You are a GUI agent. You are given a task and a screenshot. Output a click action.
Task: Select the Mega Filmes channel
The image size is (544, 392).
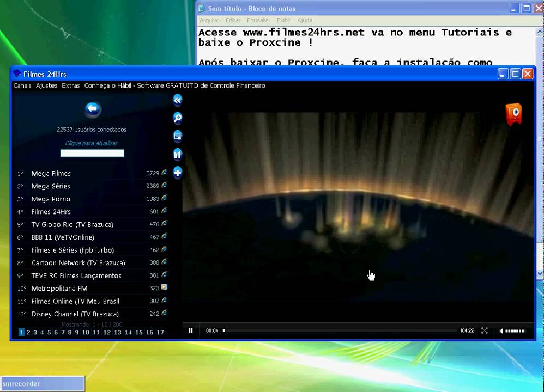[92, 173]
